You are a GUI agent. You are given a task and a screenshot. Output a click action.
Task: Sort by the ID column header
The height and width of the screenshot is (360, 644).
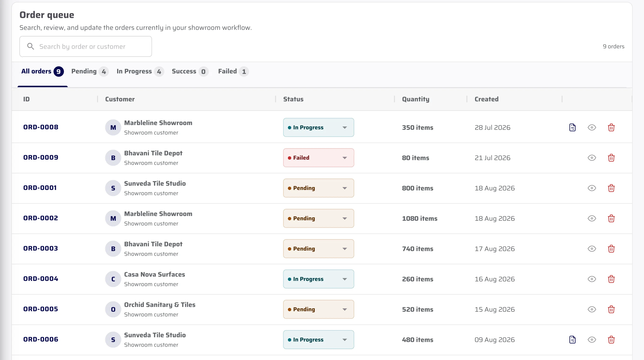point(27,99)
